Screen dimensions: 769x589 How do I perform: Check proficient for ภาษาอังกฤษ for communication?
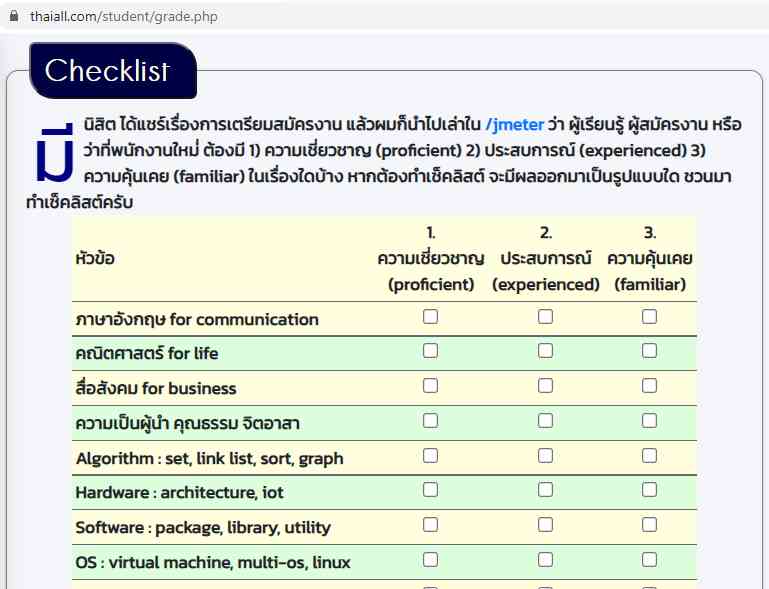pyautogui.click(x=431, y=317)
